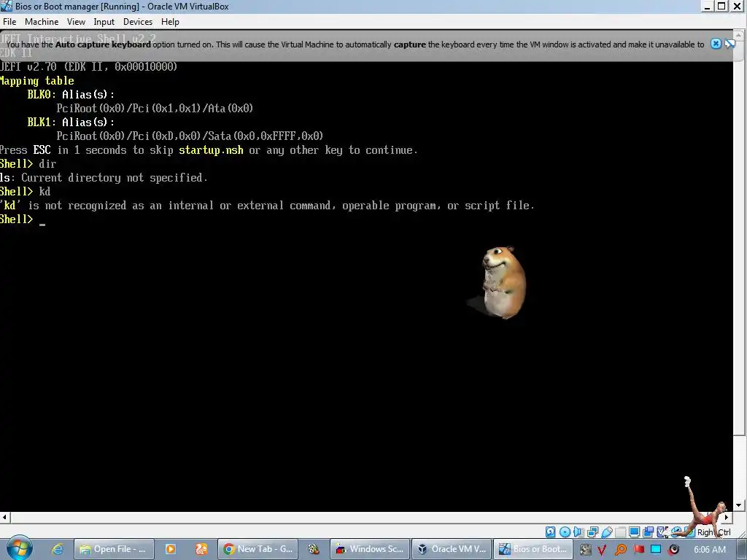The width and height of the screenshot is (747, 560).
Task: Switch to the Open File taskbar window
Action: [114, 549]
